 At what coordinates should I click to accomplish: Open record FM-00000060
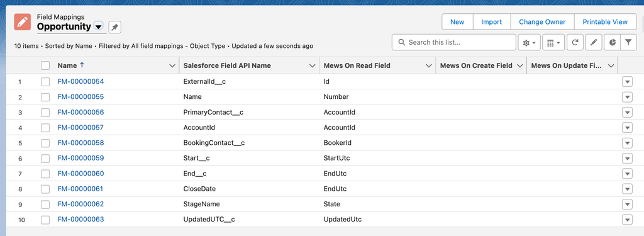point(81,174)
